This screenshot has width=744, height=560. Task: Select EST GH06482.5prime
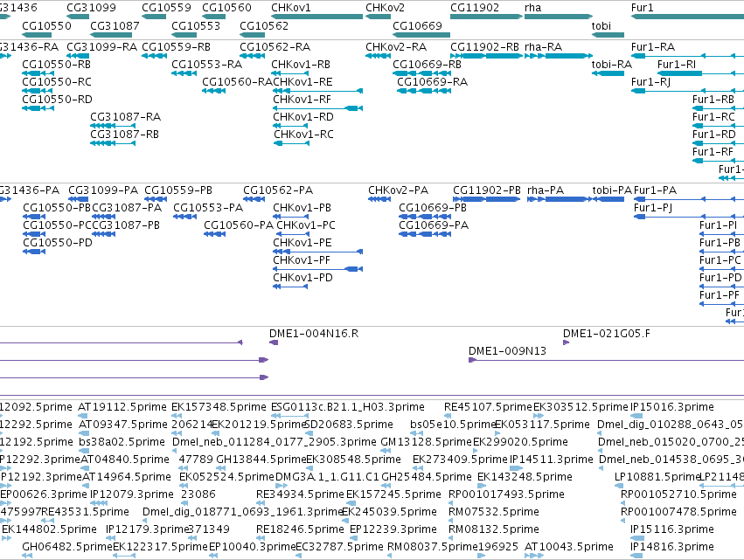tap(67, 548)
